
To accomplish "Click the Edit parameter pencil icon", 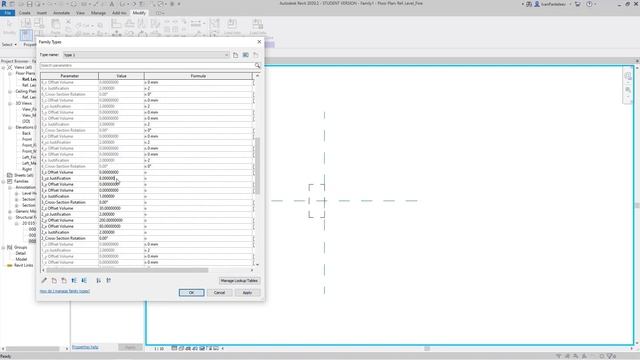I will coord(44,280).
